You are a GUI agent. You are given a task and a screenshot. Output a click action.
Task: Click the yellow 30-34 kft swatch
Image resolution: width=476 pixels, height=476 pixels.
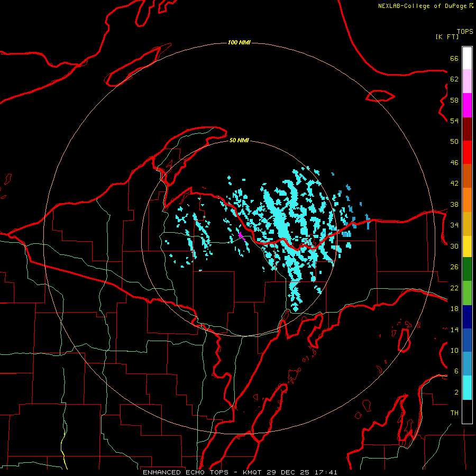pos(467,246)
